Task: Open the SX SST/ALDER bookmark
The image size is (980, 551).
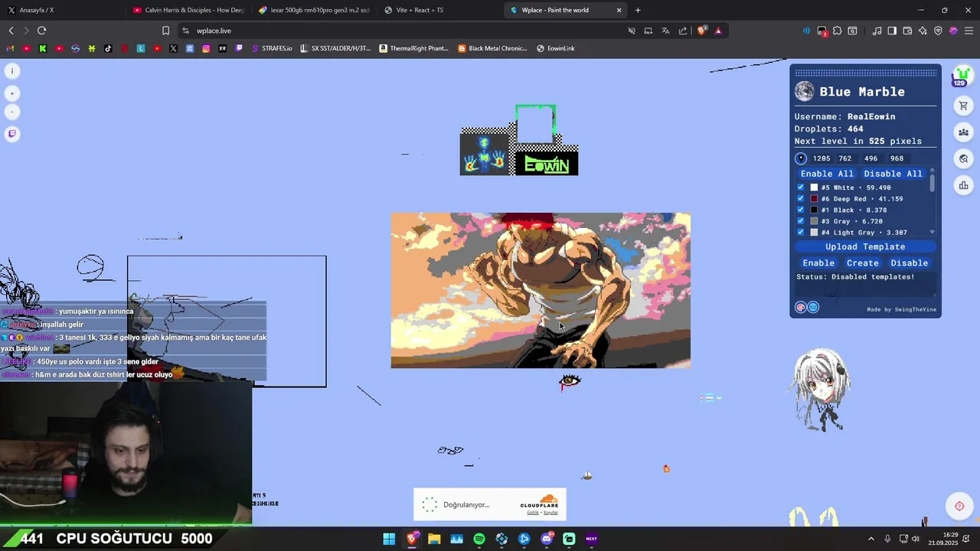Action: click(335, 48)
